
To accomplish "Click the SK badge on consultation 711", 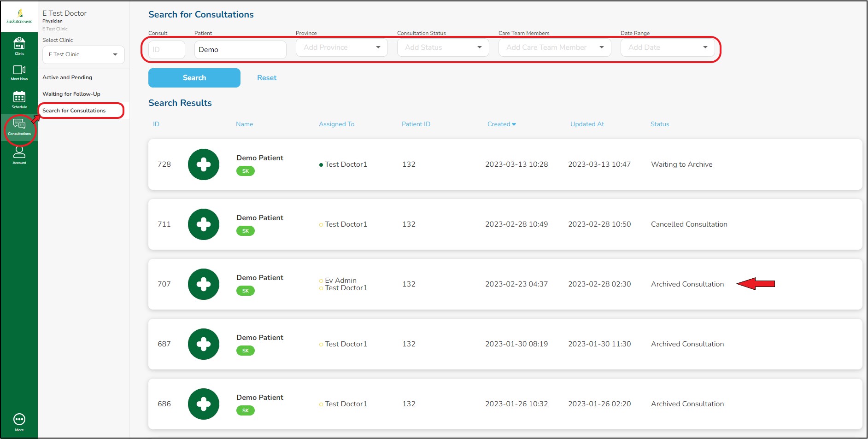I will 245,231.
